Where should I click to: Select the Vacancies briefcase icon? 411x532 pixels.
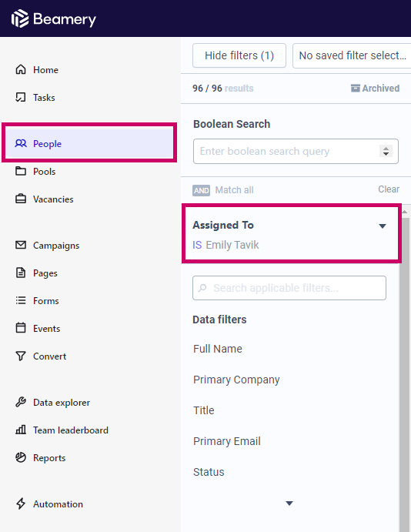click(x=21, y=199)
